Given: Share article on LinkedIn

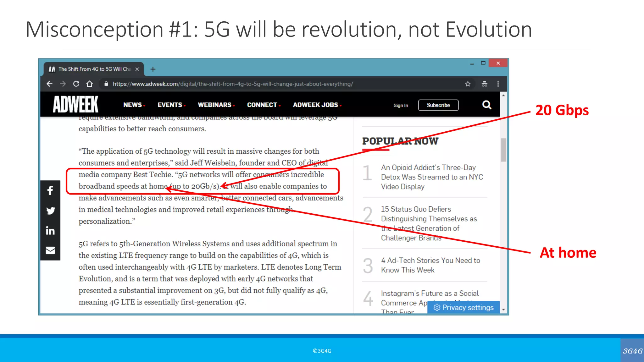Looking at the screenshot, I should [x=50, y=231].
